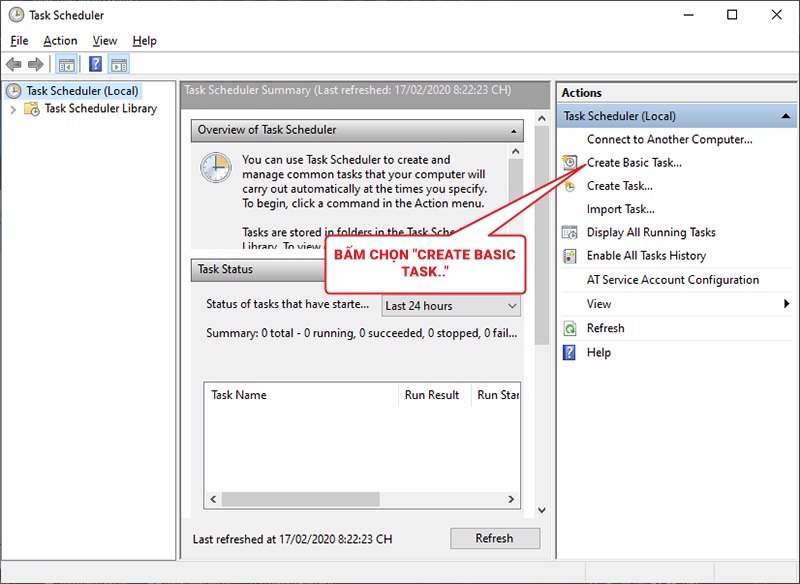Click the up arrow of the overview text scrollbar

516,151
